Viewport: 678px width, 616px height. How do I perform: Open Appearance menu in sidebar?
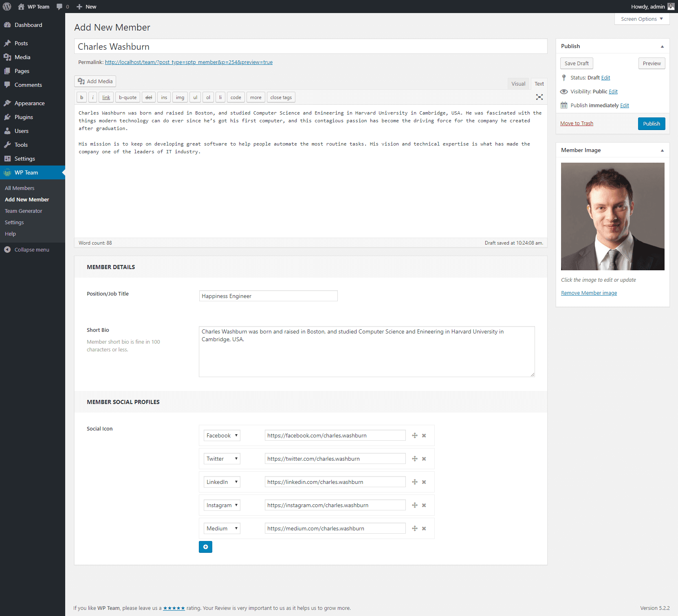tap(33, 103)
